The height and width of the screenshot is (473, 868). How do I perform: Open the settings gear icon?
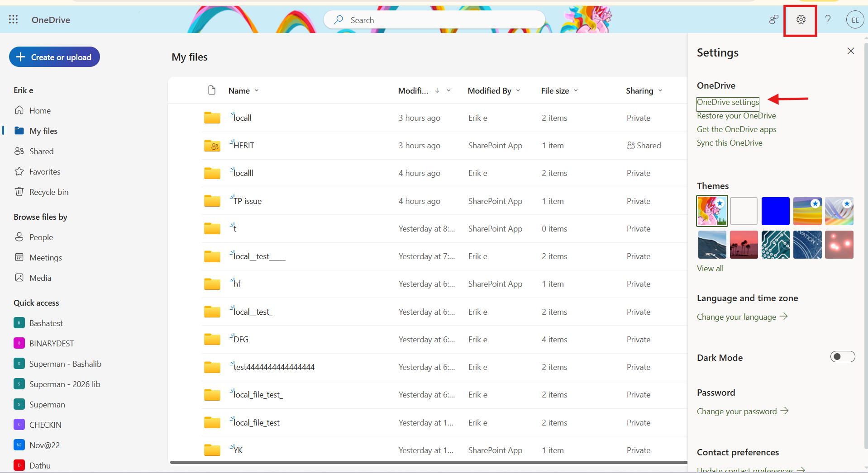pos(801,19)
